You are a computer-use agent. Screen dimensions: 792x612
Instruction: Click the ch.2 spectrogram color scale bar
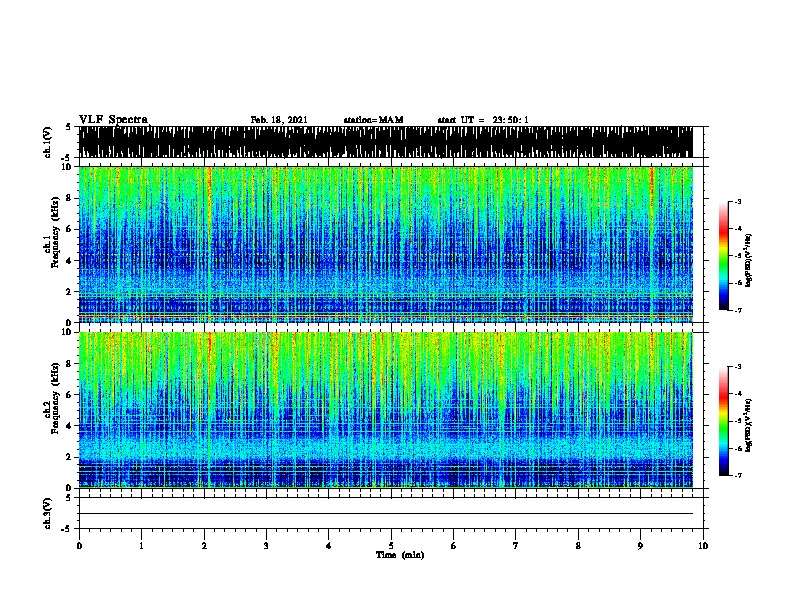click(724, 421)
